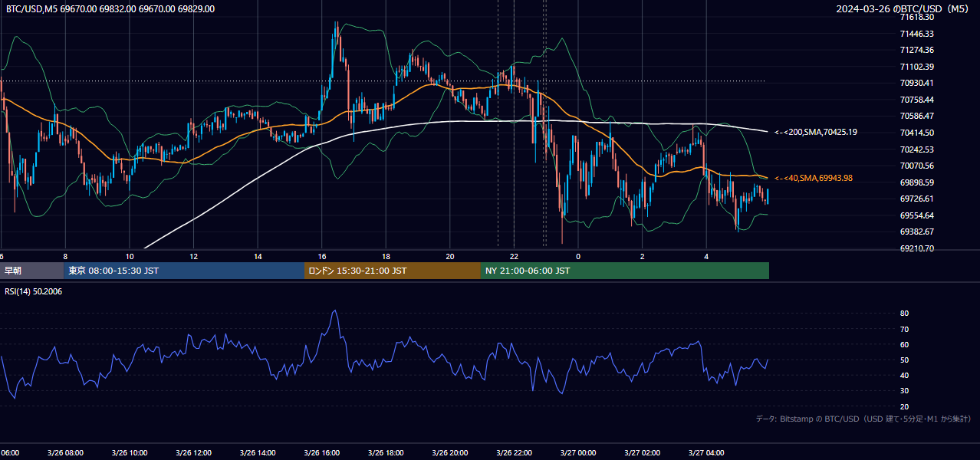Click the 40 SMA 69943.98 label
Image resolution: width=980 pixels, height=460 pixels.
tap(814, 178)
